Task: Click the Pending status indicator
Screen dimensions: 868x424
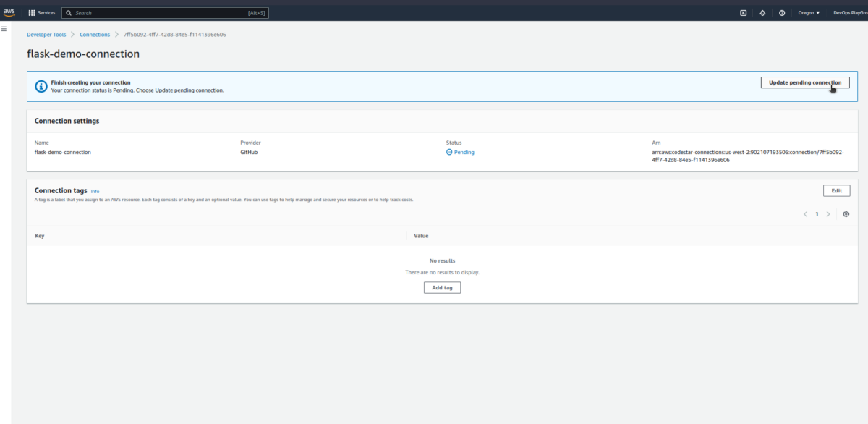Action: tap(460, 152)
